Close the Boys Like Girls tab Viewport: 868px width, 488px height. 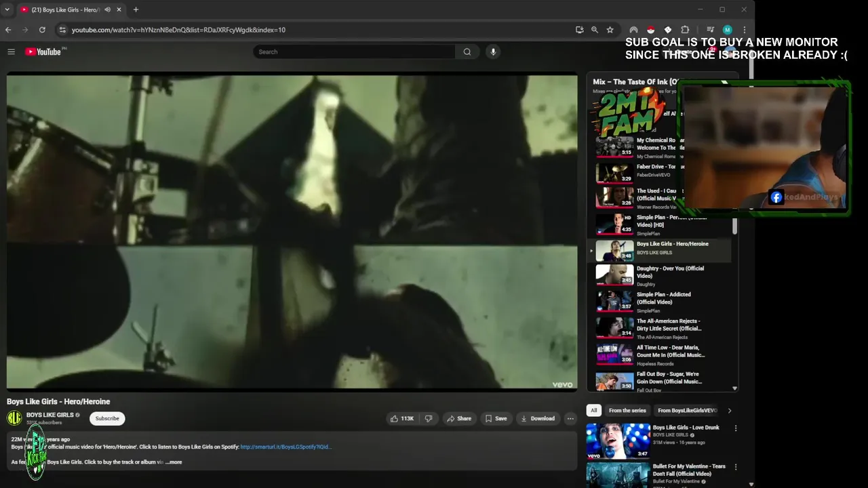119,9
